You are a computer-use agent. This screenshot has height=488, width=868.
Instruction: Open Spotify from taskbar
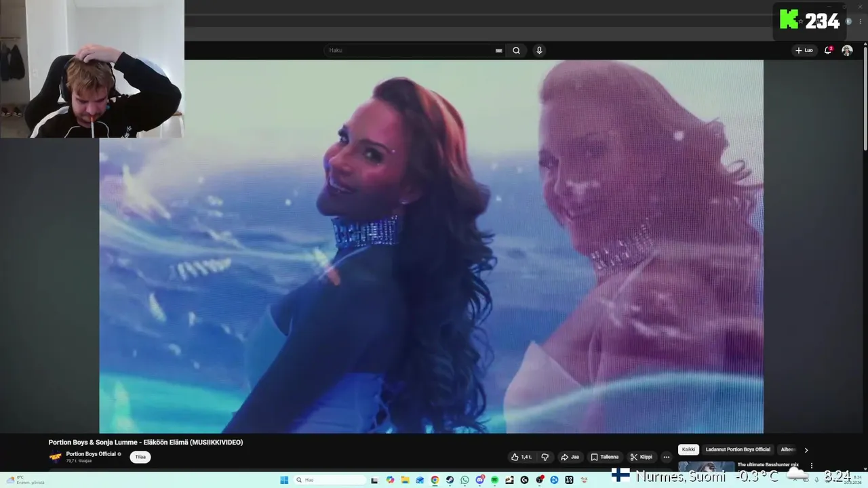tap(494, 480)
